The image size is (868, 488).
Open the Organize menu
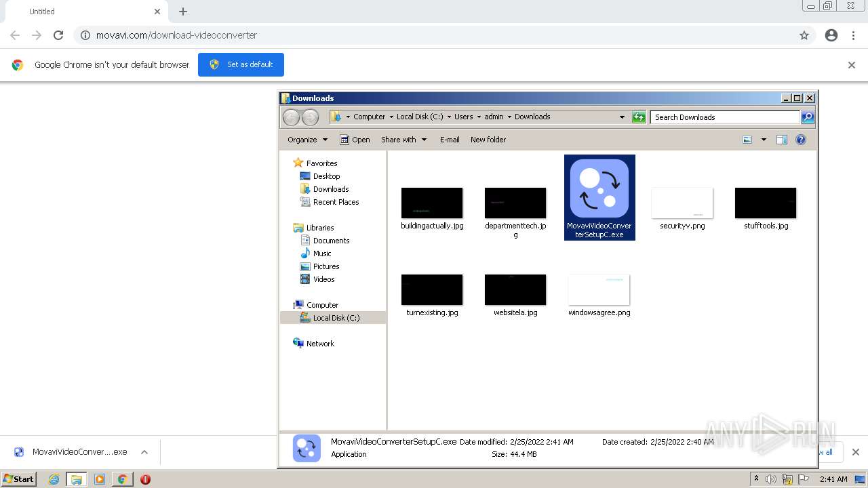pyautogui.click(x=307, y=140)
